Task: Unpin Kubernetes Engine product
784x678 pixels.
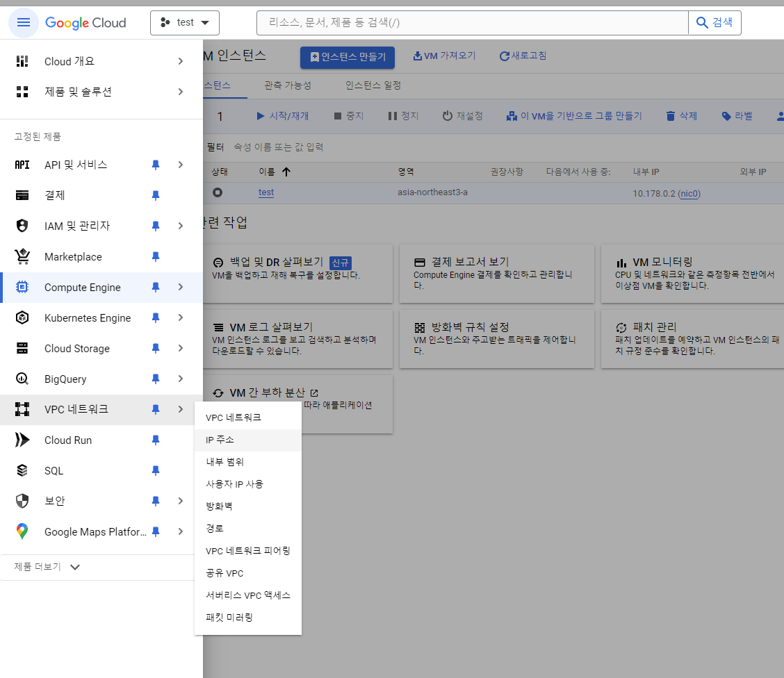Action: 156,317
